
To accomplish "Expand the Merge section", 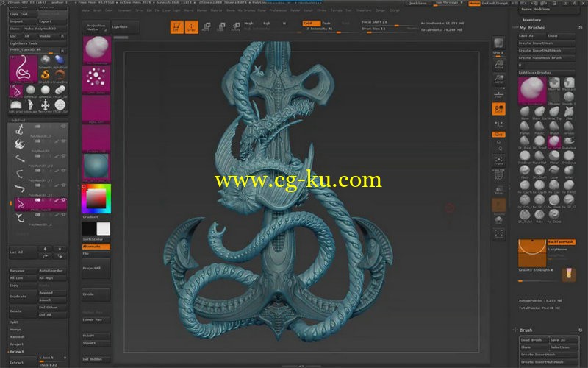I will tap(15, 330).
